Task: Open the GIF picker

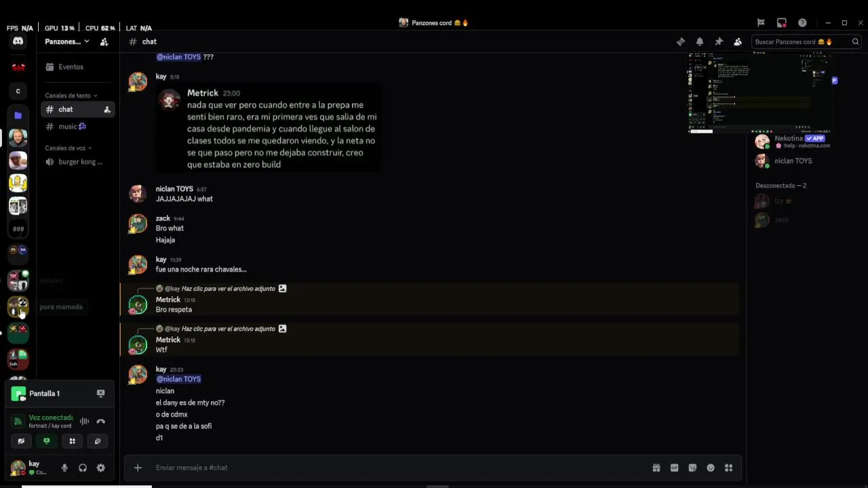Action: click(x=674, y=468)
